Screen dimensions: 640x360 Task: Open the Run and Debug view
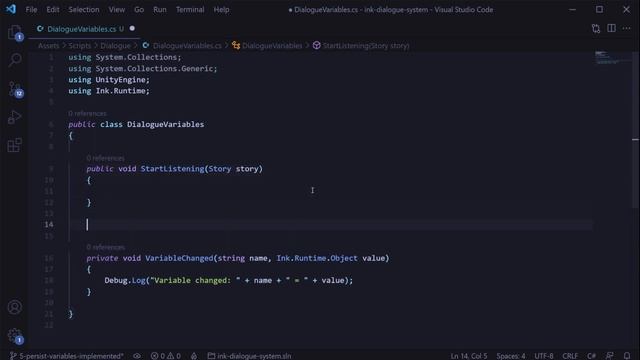(x=15, y=117)
